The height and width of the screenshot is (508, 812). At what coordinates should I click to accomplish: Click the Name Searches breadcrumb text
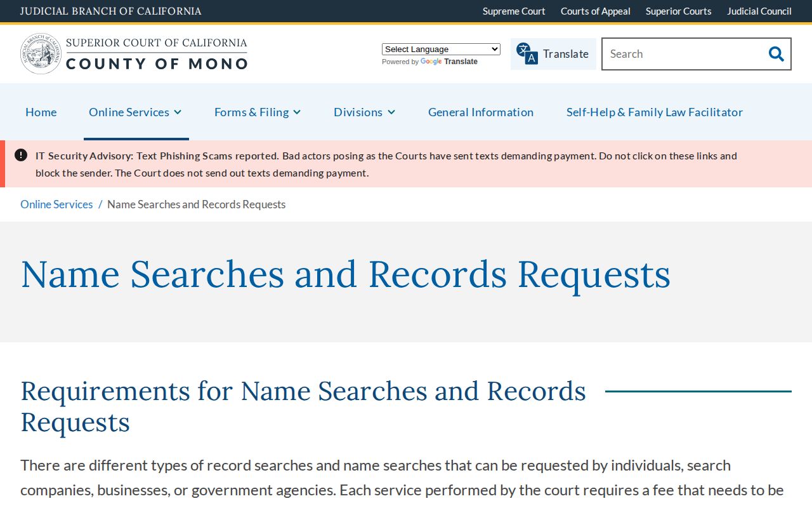pyautogui.click(x=197, y=204)
